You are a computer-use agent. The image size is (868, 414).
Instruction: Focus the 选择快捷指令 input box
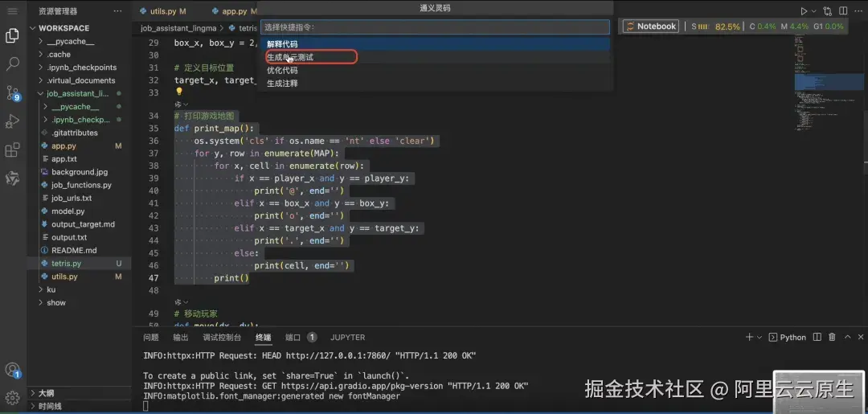(x=435, y=27)
